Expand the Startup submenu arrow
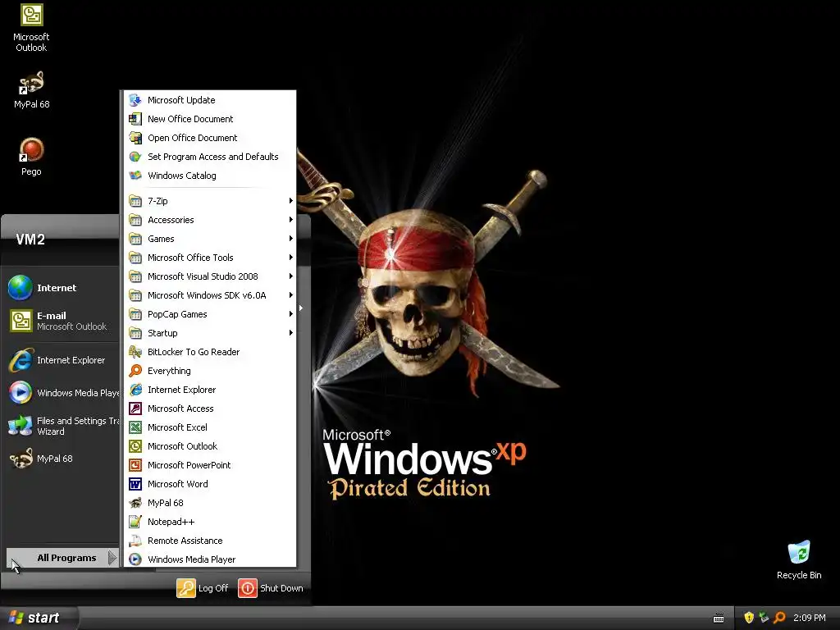Image resolution: width=840 pixels, height=630 pixels. coord(291,333)
